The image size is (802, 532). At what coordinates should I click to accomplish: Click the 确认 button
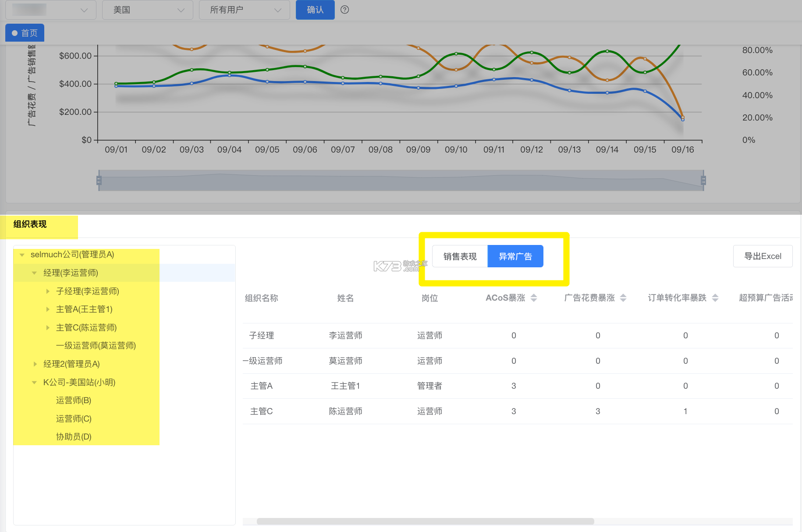click(x=315, y=10)
